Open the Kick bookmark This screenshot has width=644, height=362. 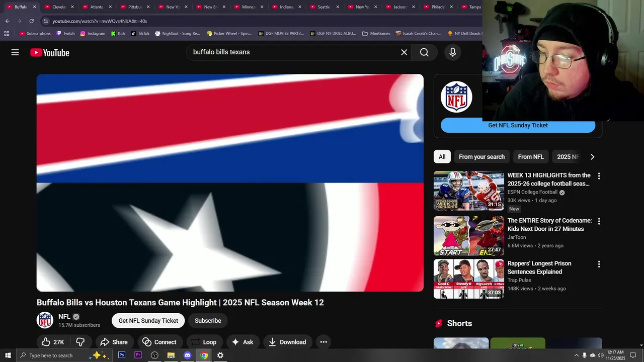click(x=118, y=34)
